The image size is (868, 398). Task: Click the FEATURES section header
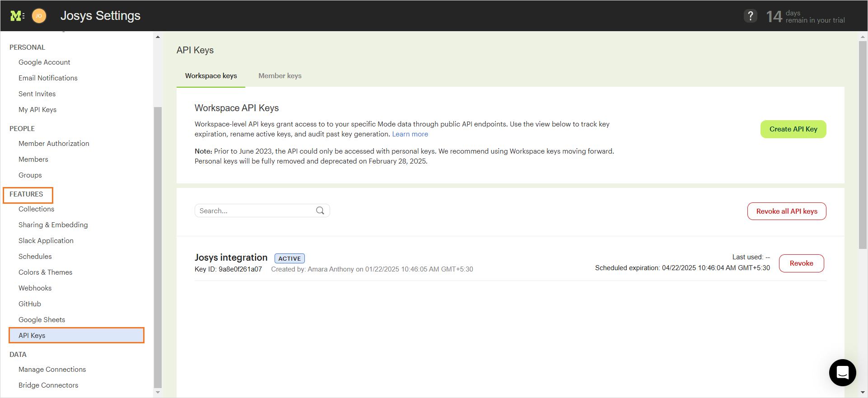click(x=26, y=194)
